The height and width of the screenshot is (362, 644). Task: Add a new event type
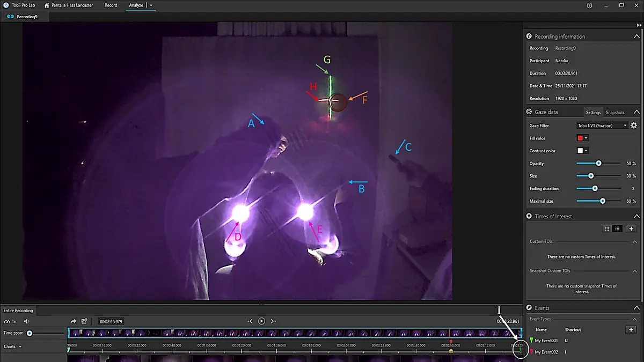click(631, 330)
